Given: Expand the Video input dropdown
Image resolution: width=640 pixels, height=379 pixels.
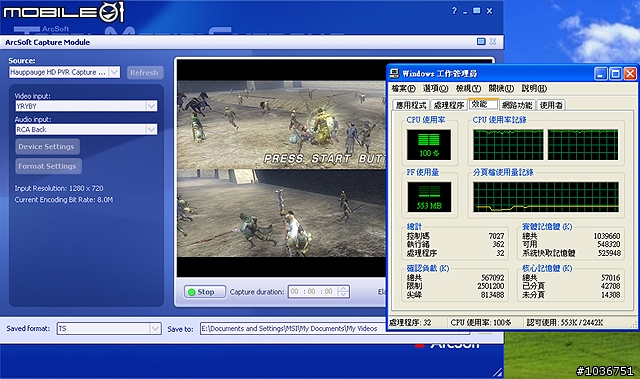Looking at the screenshot, I should 151,106.
